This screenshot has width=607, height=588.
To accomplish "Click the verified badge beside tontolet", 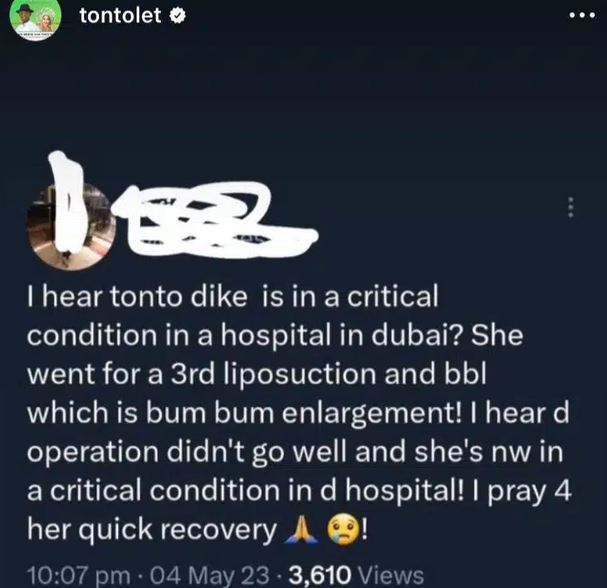I will coord(178,16).
